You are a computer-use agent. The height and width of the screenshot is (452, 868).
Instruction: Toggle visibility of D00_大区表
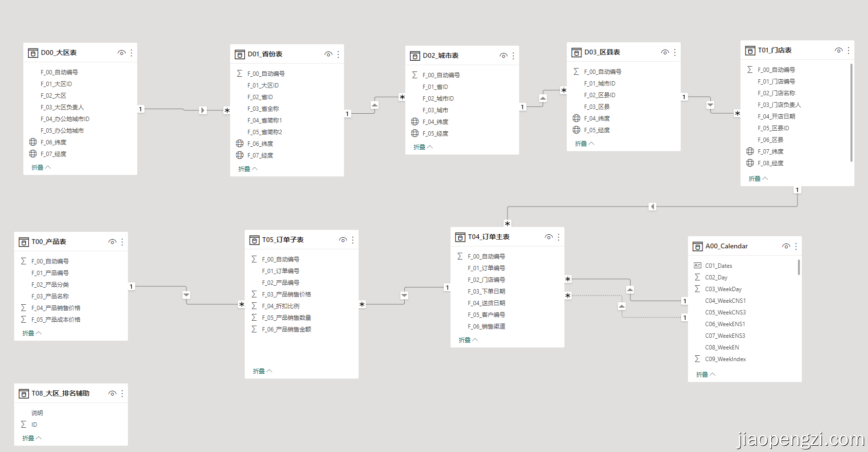point(122,52)
